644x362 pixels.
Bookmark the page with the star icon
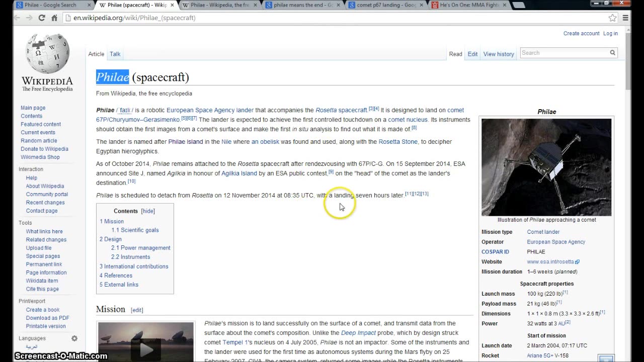pyautogui.click(x=612, y=18)
